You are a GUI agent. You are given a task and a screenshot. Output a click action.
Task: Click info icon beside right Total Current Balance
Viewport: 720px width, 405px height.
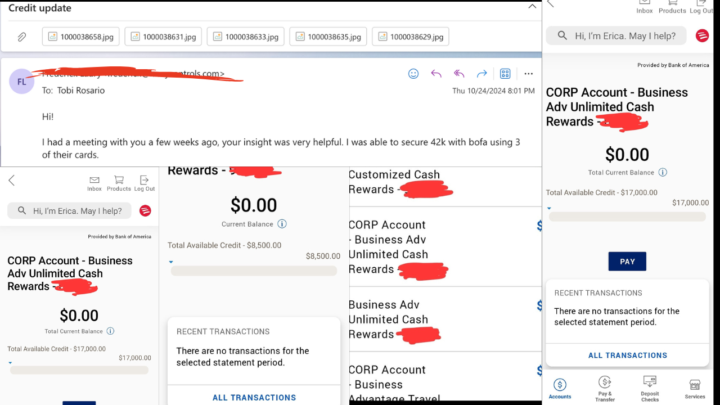tap(662, 172)
